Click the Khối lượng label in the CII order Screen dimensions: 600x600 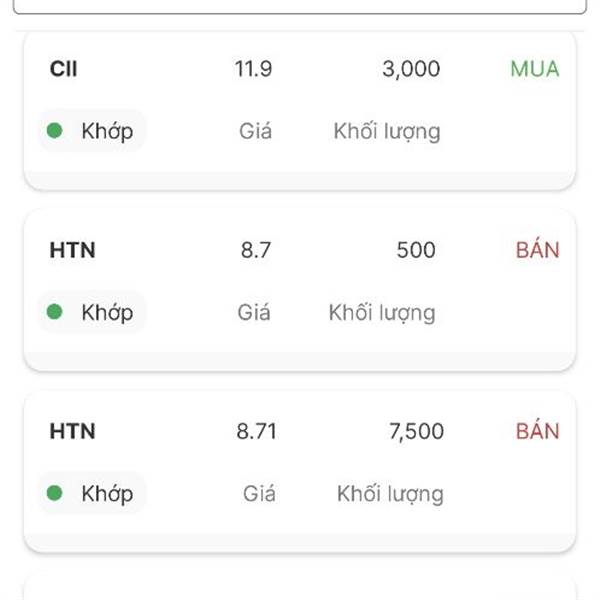(x=386, y=131)
